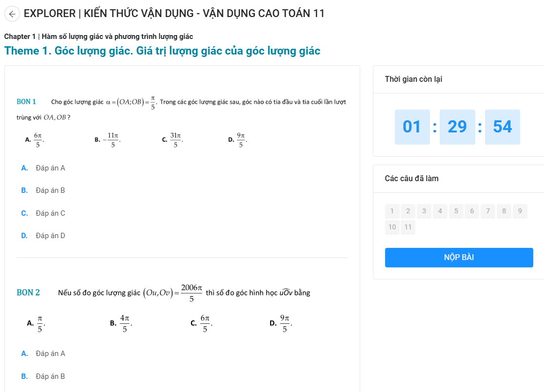The width and height of the screenshot is (544, 392).
Task: Select question 9 in the grid
Action: (x=520, y=211)
